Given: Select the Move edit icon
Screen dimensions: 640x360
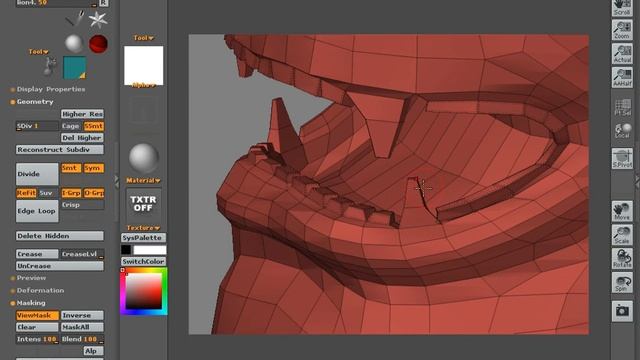Looking at the screenshot, I should pos(622,211).
